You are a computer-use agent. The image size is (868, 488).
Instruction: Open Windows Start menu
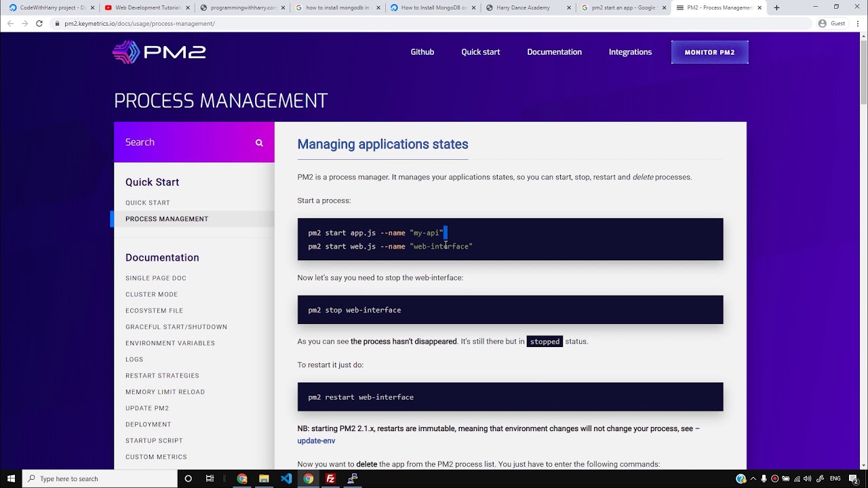(x=11, y=479)
